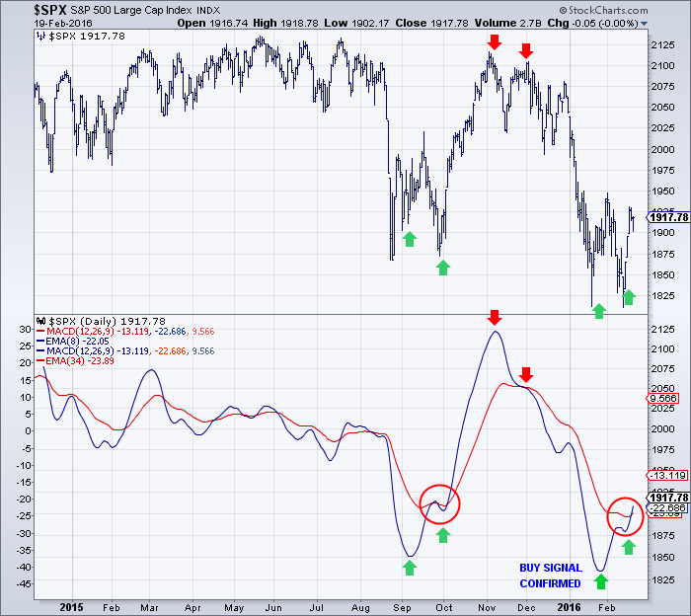
Task: Click the StockCharts.com watermark link
Action: click(x=603, y=10)
